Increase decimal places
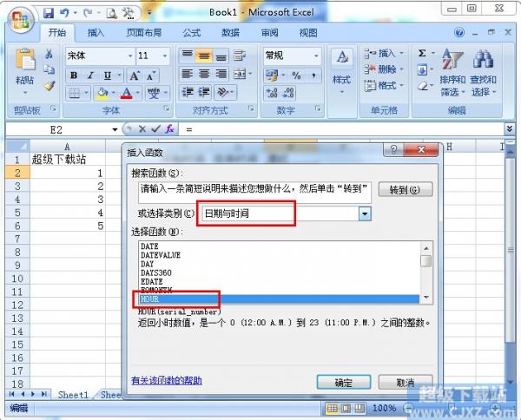The image size is (521, 420). (x=272, y=93)
